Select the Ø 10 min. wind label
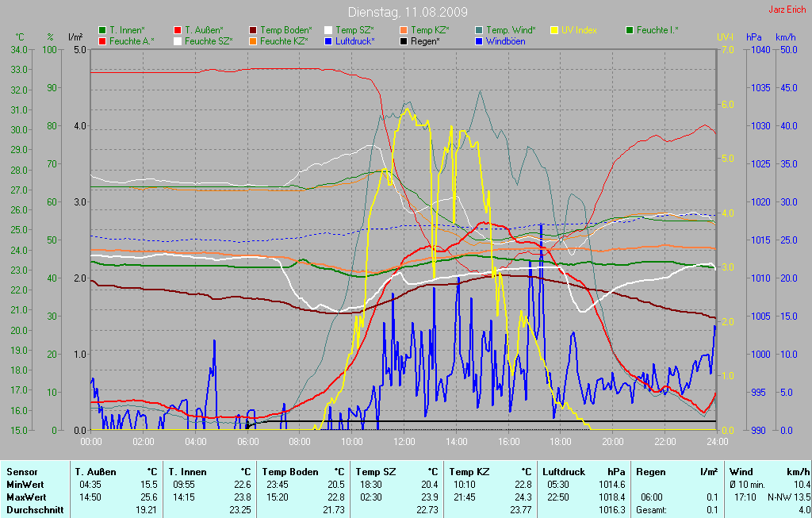Viewport: 812px width, 518px height. [x=747, y=485]
